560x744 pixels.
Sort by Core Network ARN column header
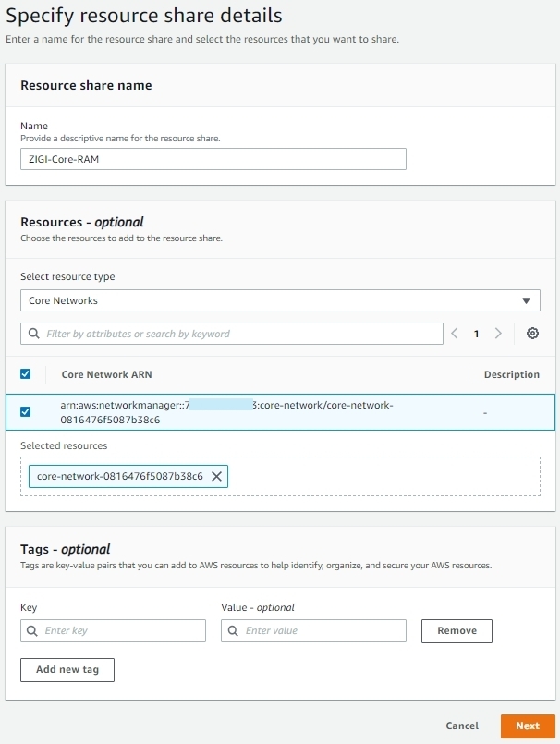click(107, 374)
